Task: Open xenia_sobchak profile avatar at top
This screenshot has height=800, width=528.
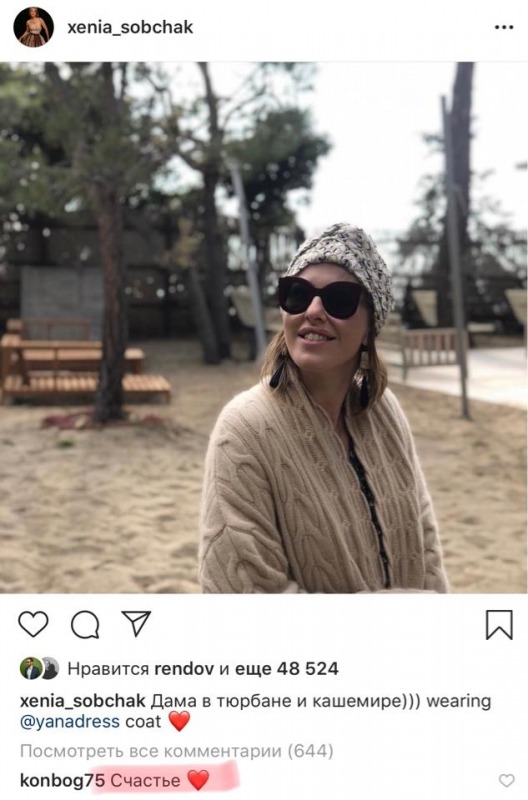Action: click(x=34, y=27)
